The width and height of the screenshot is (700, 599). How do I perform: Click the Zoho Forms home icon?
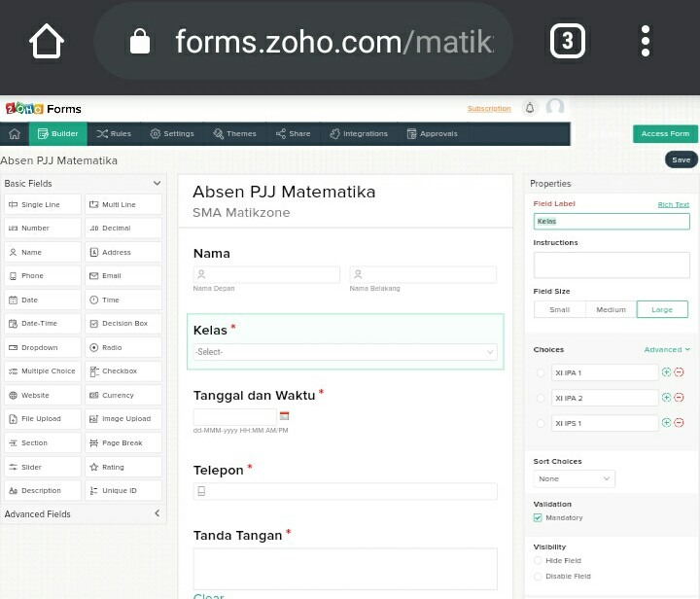click(15, 134)
